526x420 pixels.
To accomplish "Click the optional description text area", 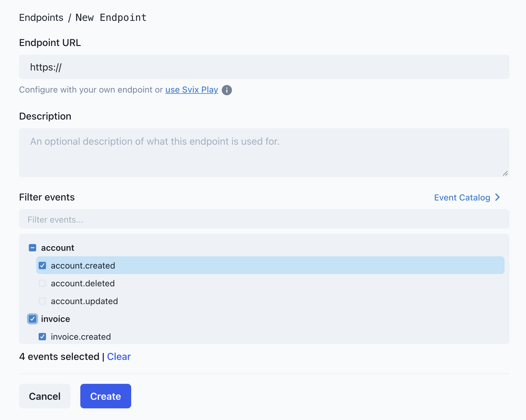I will 264,152.
